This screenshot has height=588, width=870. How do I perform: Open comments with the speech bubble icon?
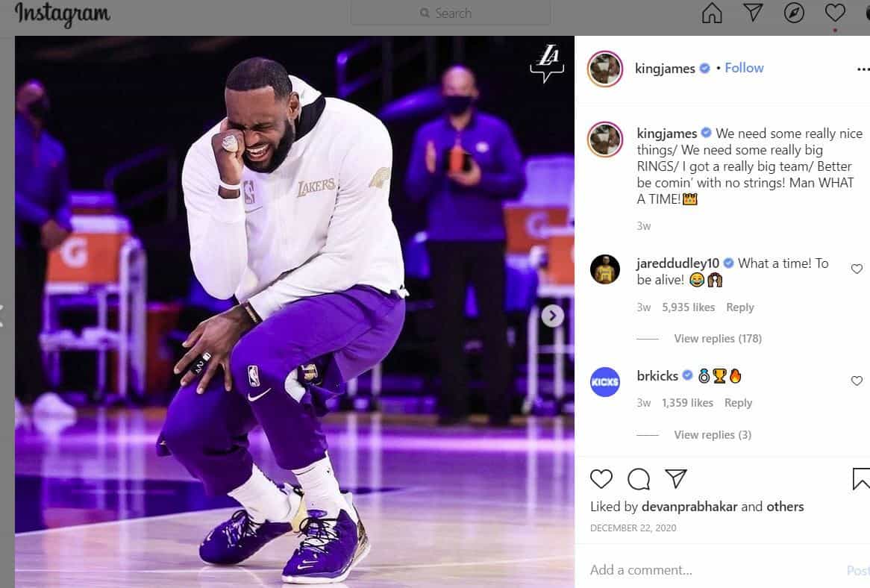tap(639, 479)
